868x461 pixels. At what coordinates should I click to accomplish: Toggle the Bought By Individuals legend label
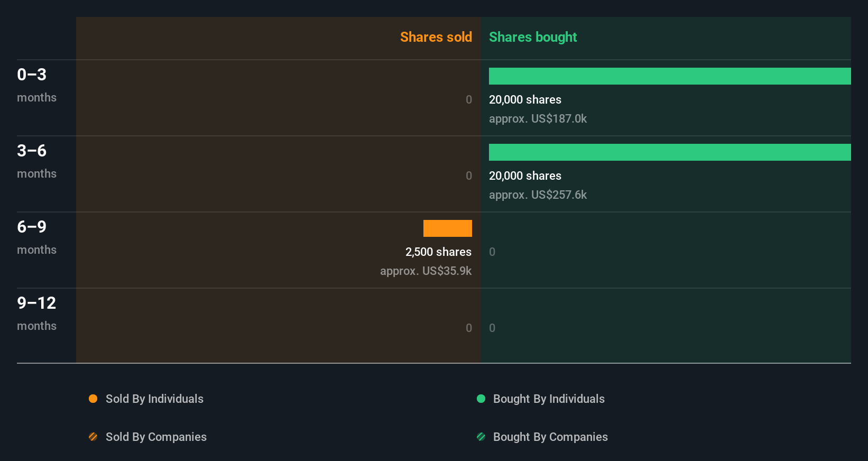[549, 399]
